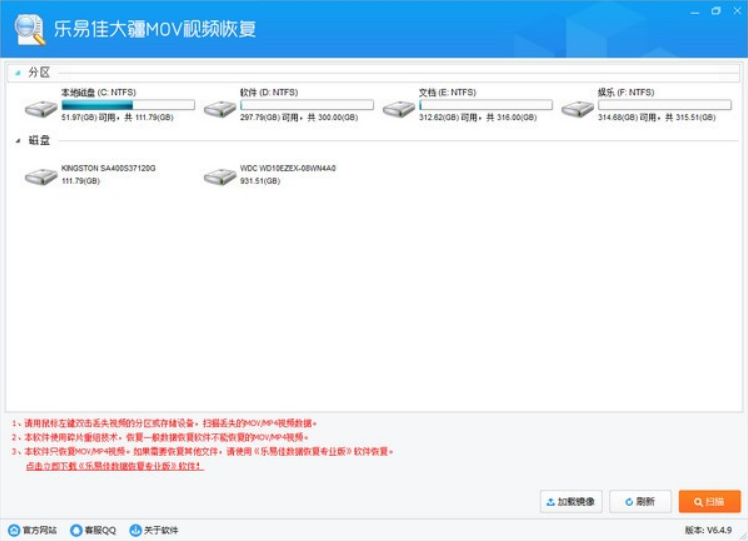The width and height of the screenshot is (748, 541).
Task: Click the 乐易佳大疆MOV视频恢复 title text
Action: point(155,29)
